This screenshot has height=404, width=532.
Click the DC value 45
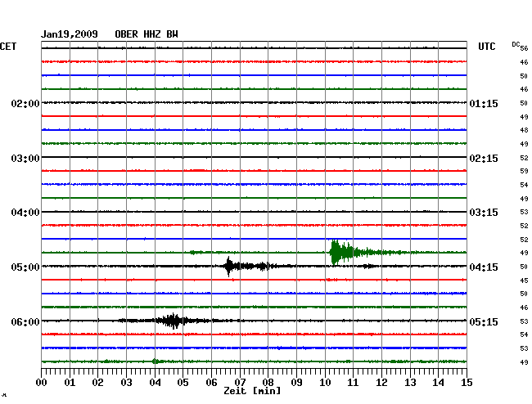pyautogui.click(x=524, y=281)
